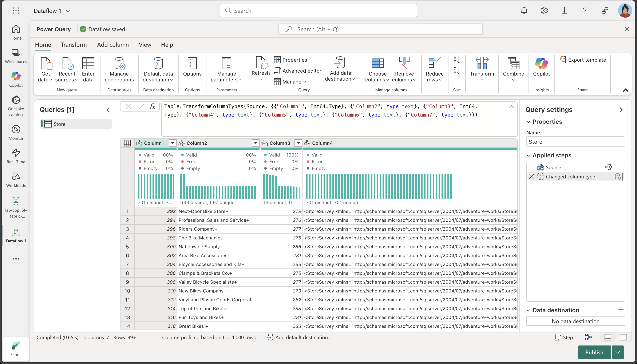The width and height of the screenshot is (637, 364).
Task: Select the Store query
Action: coord(76,124)
